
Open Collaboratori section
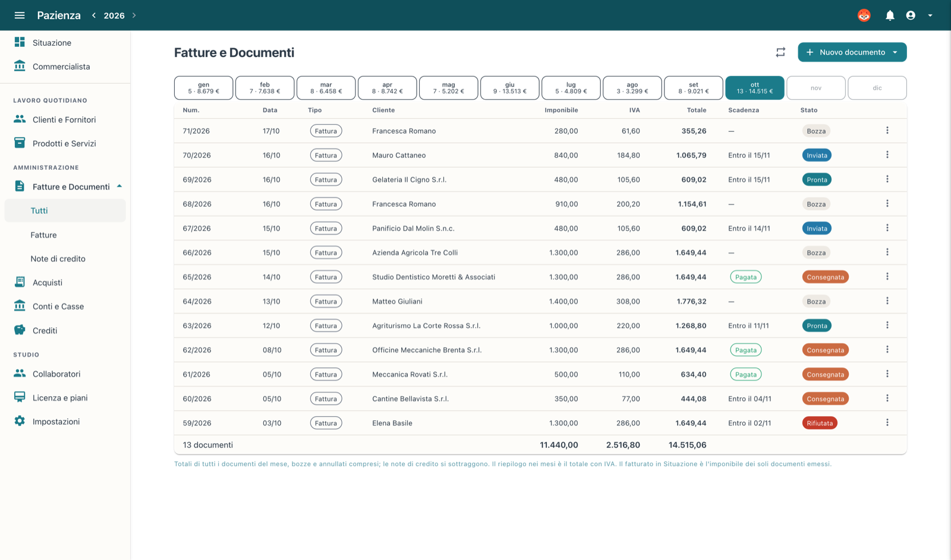coord(65,374)
